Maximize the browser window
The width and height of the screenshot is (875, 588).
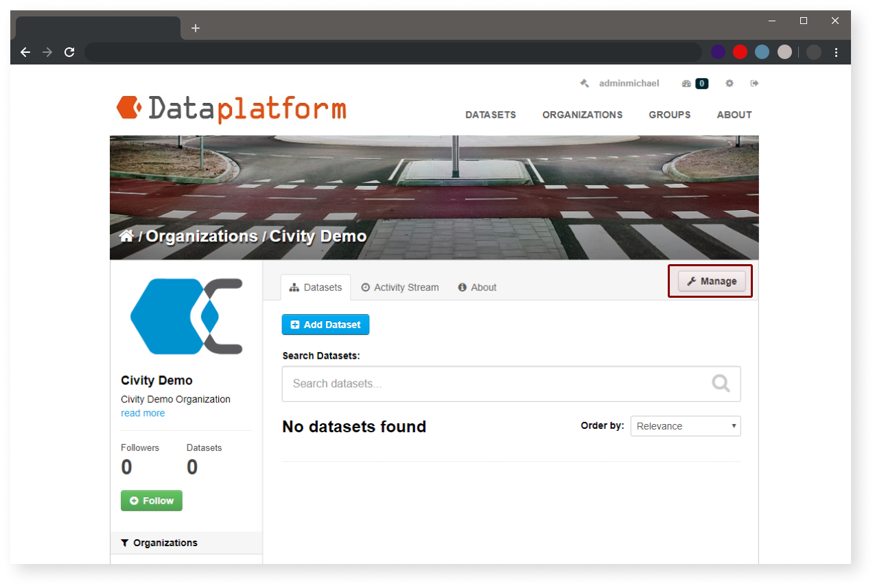point(804,21)
